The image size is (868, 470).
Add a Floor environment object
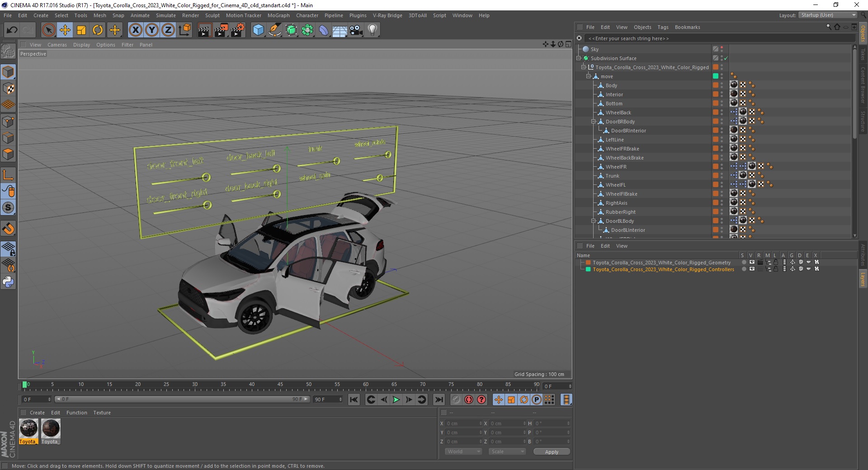[340, 30]
